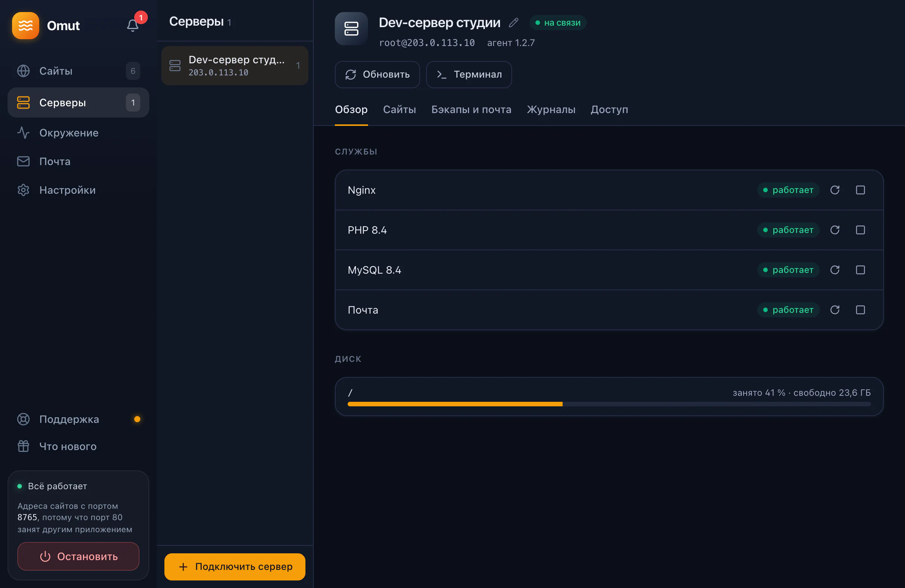Image resolution: width=905 pixels, height=588 pixels.
Task: Restart PHP 8.4 service
Action: click(x=834, y=230)
